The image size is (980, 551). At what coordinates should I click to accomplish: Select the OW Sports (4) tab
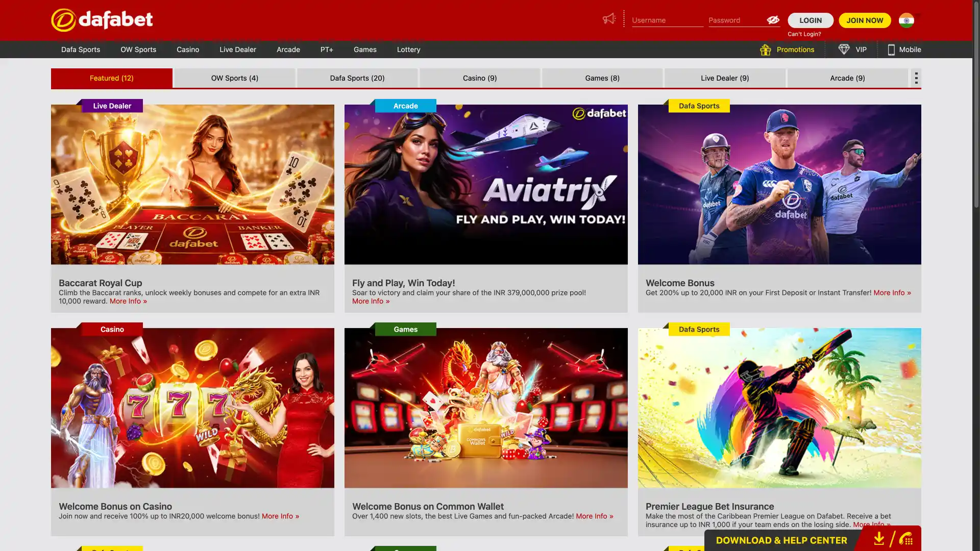pyautogui.click(x=235, y=78)
